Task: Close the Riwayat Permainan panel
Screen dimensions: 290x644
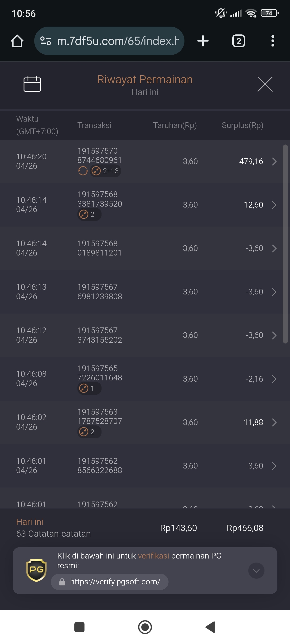Action: point(265,84)
